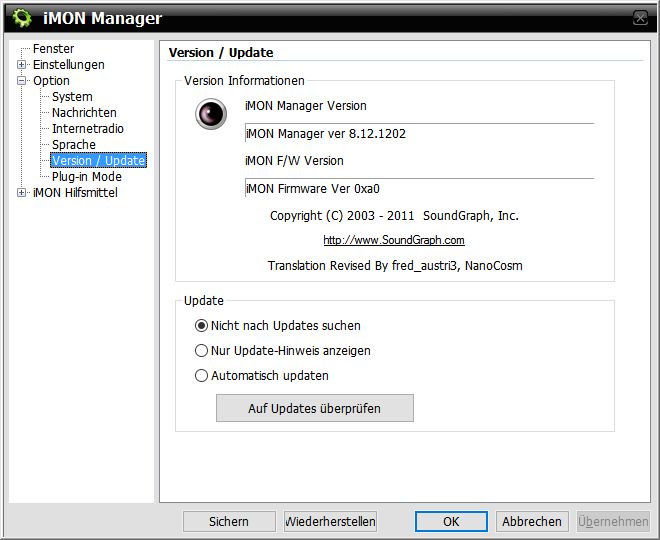Select iMON Hilfsmittel in the tree
The width and height of the screenshot is (660, 540).
pyautogui.click(x=75, y=193)
